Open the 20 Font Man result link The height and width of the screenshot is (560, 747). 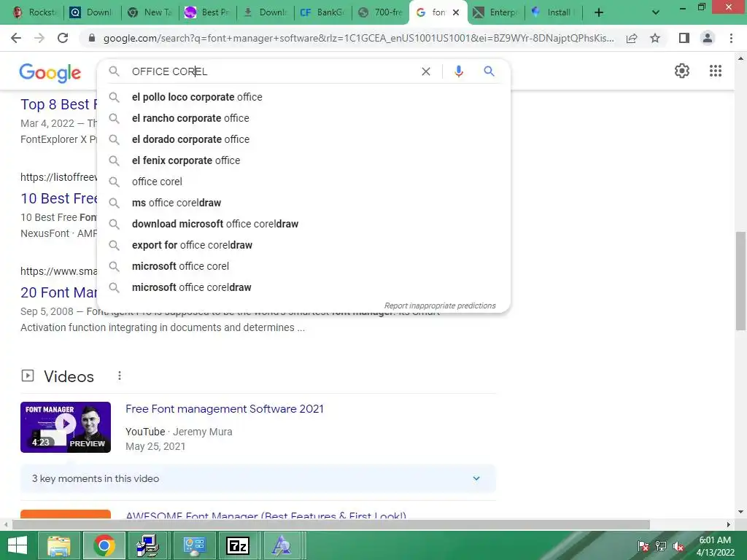tap(58, 292)
